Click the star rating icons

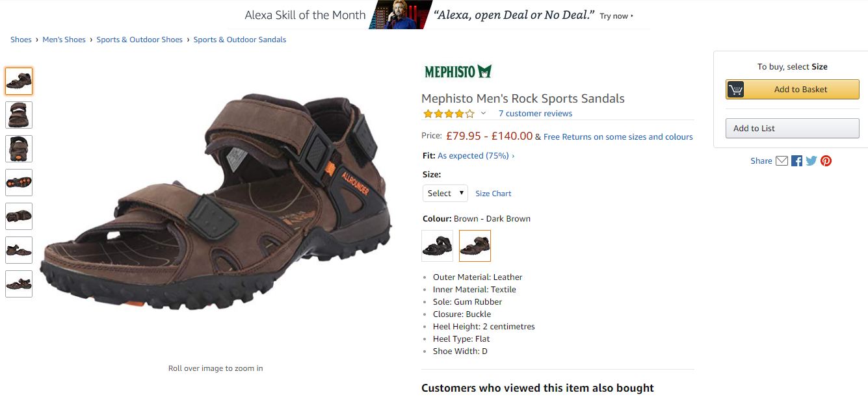[x=449, y=114]
